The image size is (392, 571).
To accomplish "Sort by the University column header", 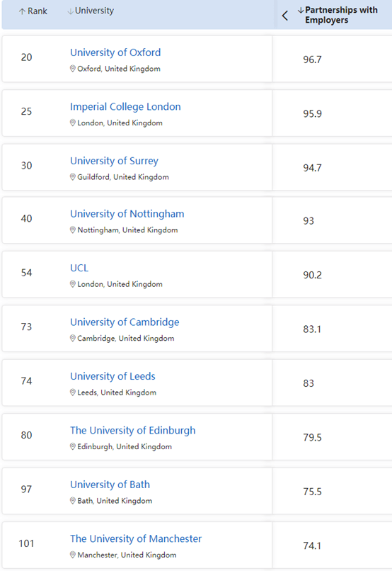I will click(x=94, y=11).
